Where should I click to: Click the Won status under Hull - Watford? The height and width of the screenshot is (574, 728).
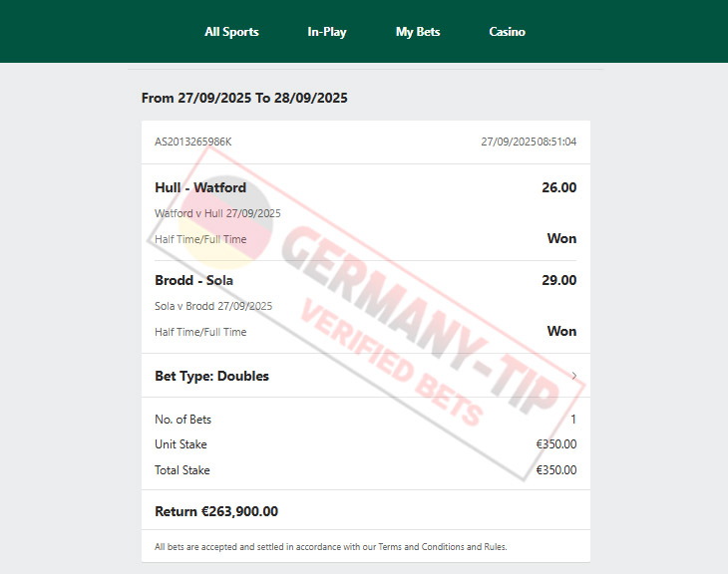click(561, 238)
